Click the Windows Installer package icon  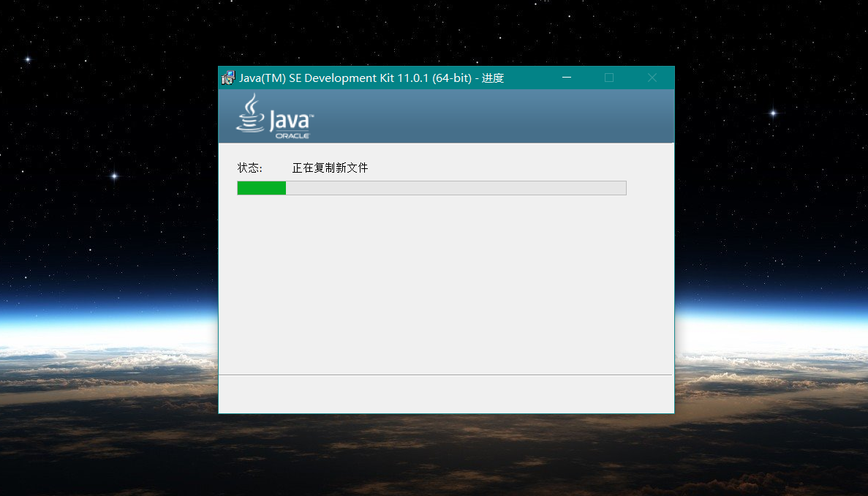(227, 77)
